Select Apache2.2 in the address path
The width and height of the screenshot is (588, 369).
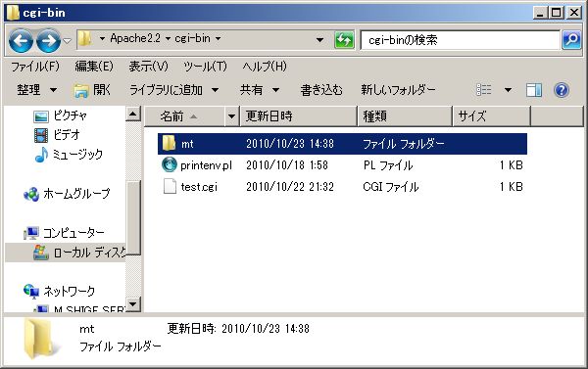135,38
